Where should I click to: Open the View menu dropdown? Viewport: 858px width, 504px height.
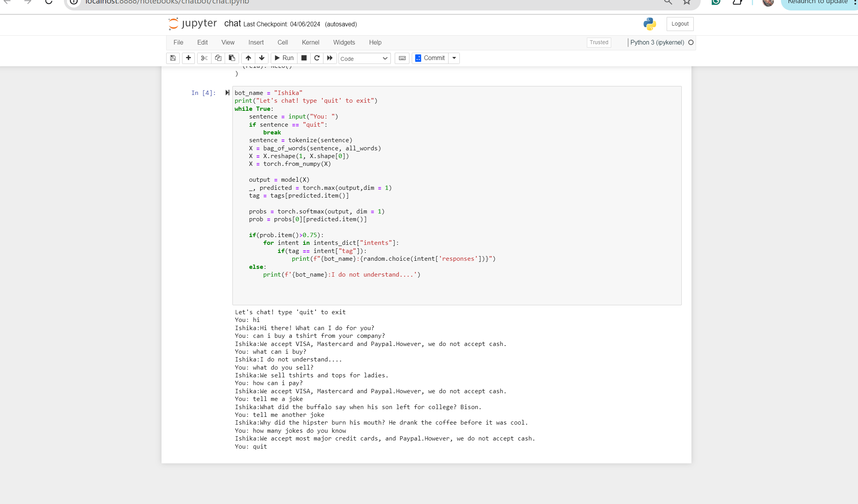point(227,42)
